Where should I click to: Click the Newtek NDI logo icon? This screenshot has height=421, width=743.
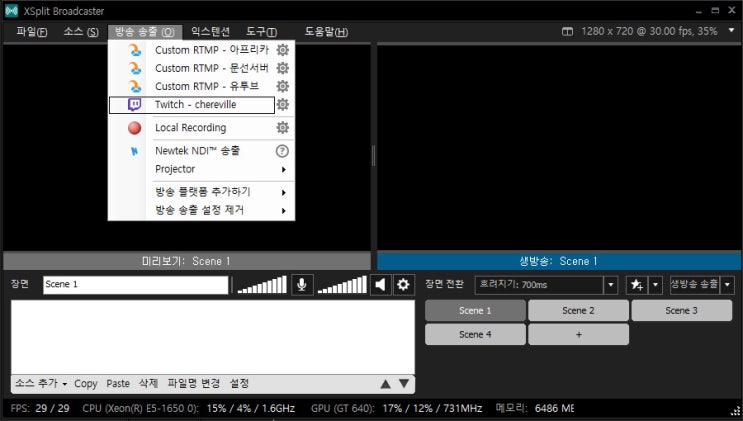point(135,151)
